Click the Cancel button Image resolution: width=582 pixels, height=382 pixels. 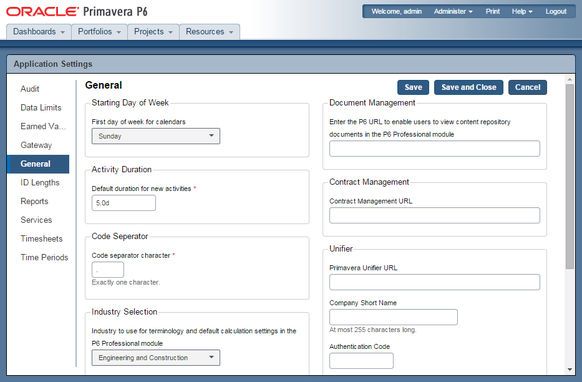pyautogui.click(x=527, y=87)
